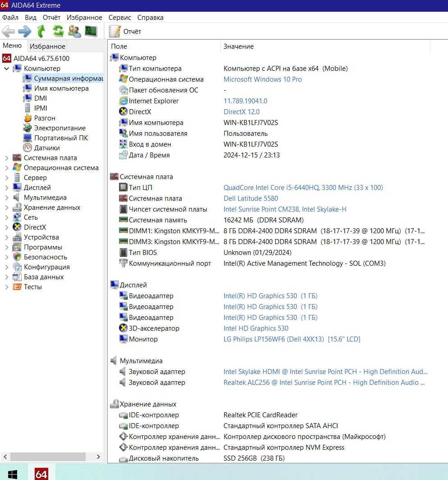The width and height of the screenshot is (448, 480).
Task: Open the LG Philips LP156WF6 monitor link
Action: pos(292,339)
